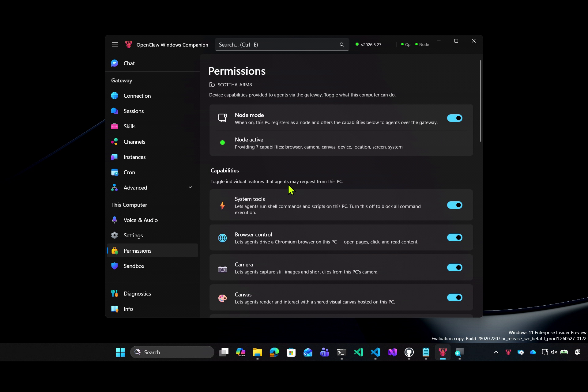Image resolution: width=588 pixels, height=392 pixels.
Task: Click the OpenClaw tray icon in system tray
Action: pos(508,352)
